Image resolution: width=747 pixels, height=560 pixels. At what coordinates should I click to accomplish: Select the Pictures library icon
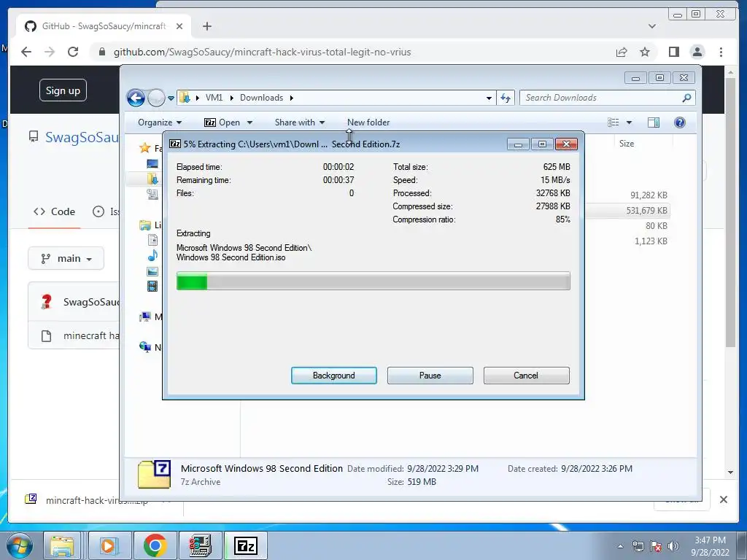[152, 271]
